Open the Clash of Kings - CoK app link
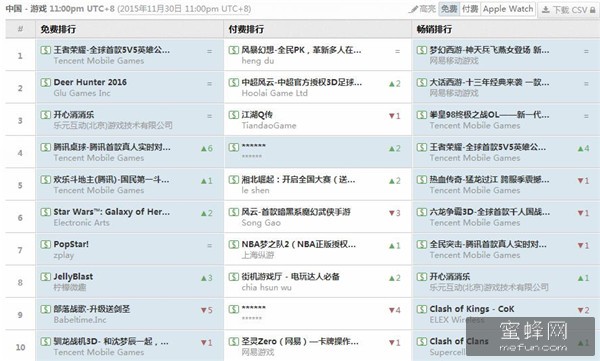This screenshot has width=600, height=361. pos(472,309)
